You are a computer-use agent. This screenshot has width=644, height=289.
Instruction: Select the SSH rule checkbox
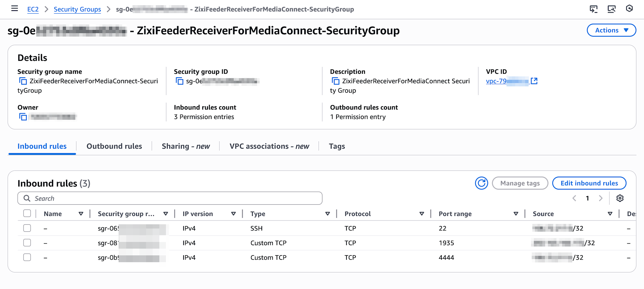27,228
